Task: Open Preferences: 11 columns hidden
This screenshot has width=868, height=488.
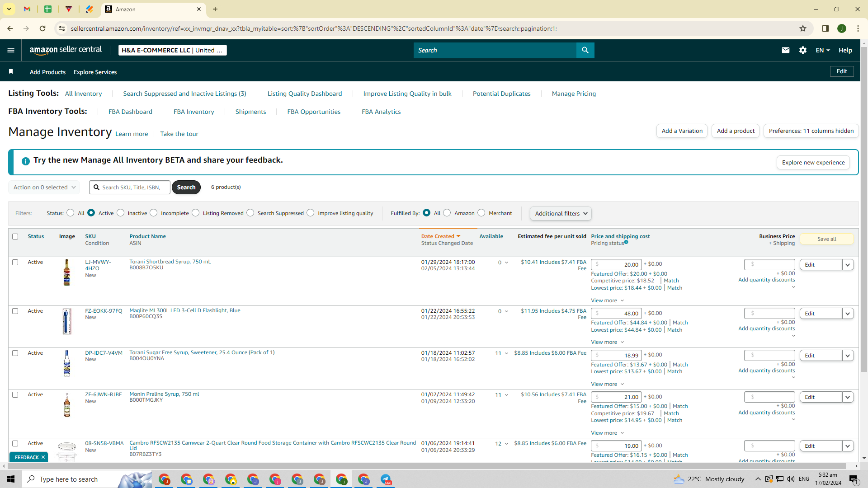Action: point(811,131)
